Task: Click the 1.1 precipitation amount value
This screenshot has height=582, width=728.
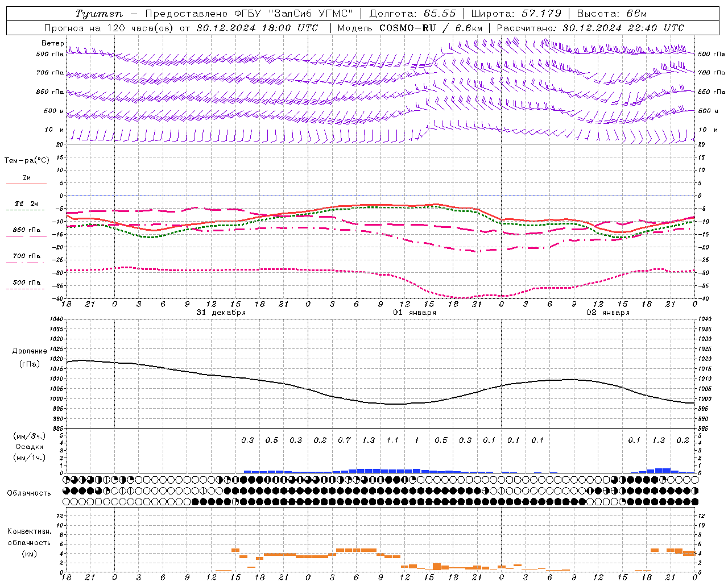Action: [x=392, y=440]
